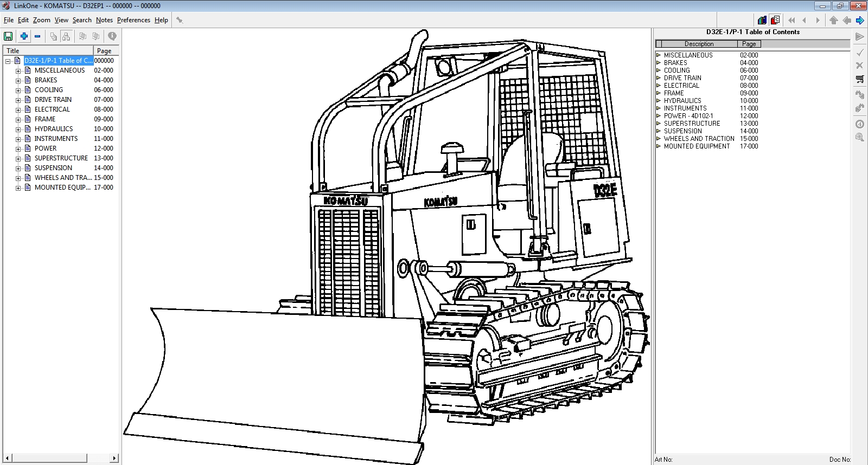The image size is (868, 465).
Task: Open the Notes menu
Action: click(x=104, y=20)
